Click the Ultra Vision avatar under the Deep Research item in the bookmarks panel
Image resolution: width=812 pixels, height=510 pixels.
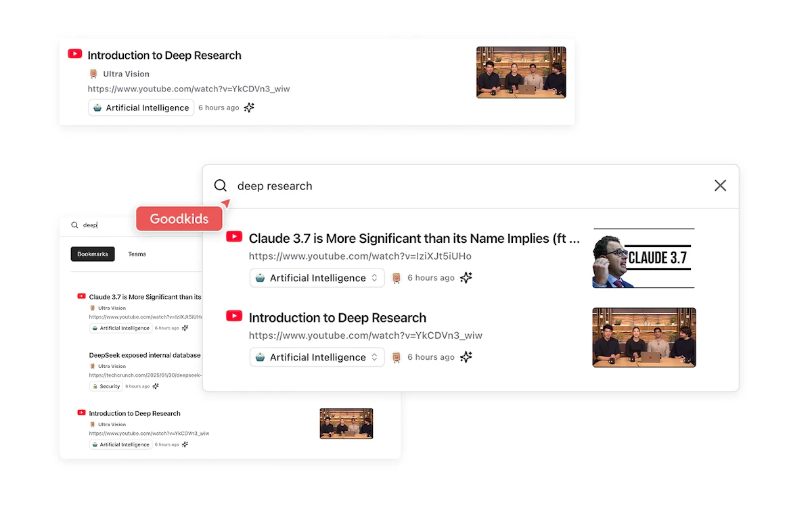93,424
